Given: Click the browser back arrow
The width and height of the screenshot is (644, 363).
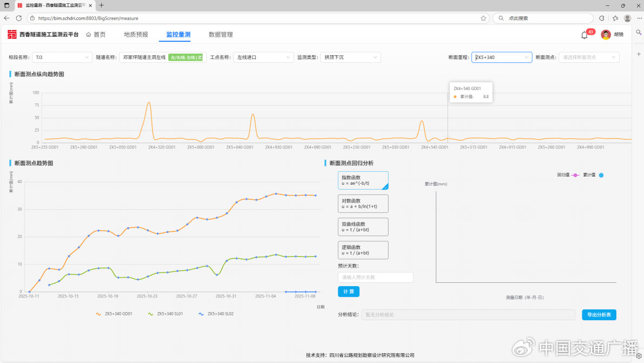Looking at the screenshot, I should 6,18.
